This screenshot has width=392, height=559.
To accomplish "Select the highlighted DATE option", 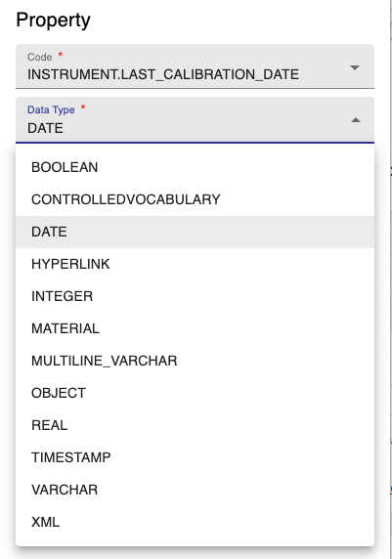I will [x=195, y=232].
